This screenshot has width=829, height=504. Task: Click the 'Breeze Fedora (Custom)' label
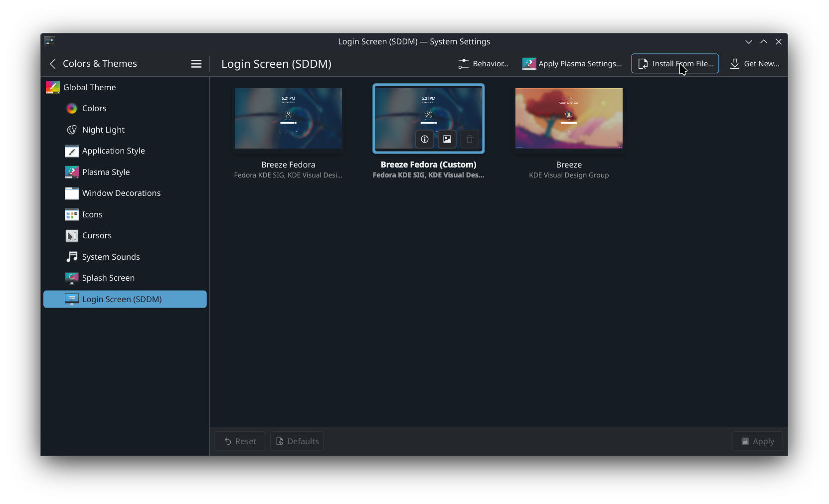pyautogui.click(x=429, y=165)
